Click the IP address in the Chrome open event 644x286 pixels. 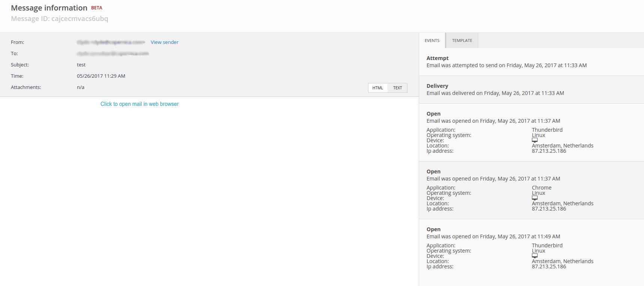click(549, 209)
